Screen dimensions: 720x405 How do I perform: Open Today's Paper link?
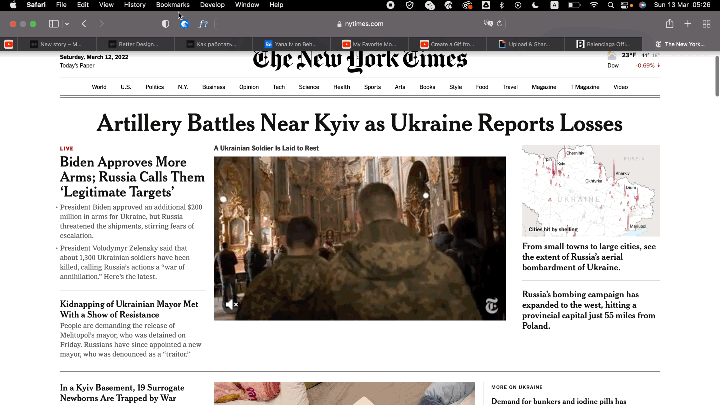coord(77,66)
